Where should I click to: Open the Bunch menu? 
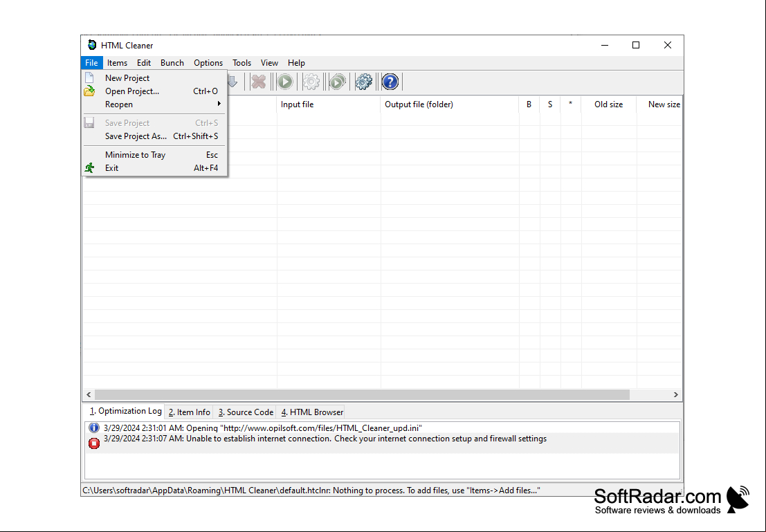(172, 62)
